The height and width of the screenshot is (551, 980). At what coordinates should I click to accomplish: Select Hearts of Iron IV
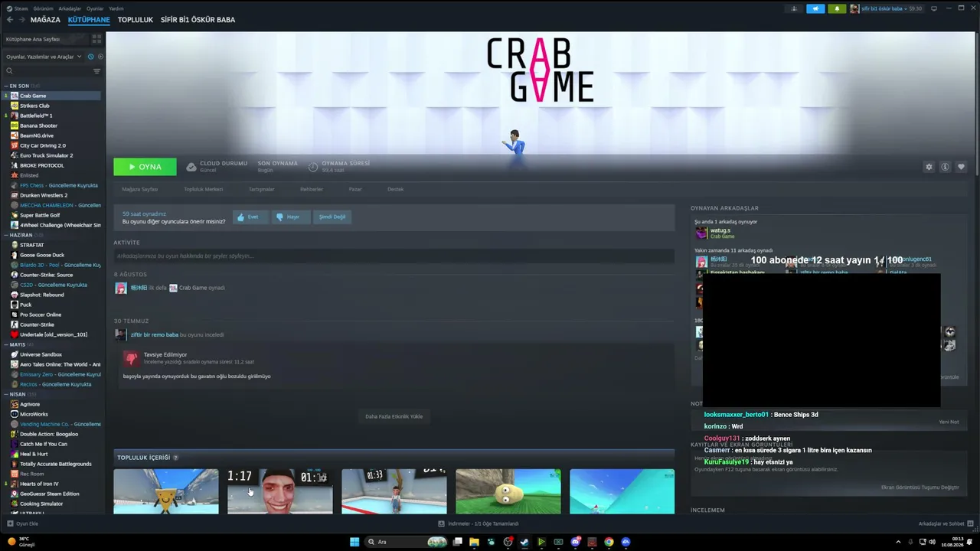click(53, 484)
